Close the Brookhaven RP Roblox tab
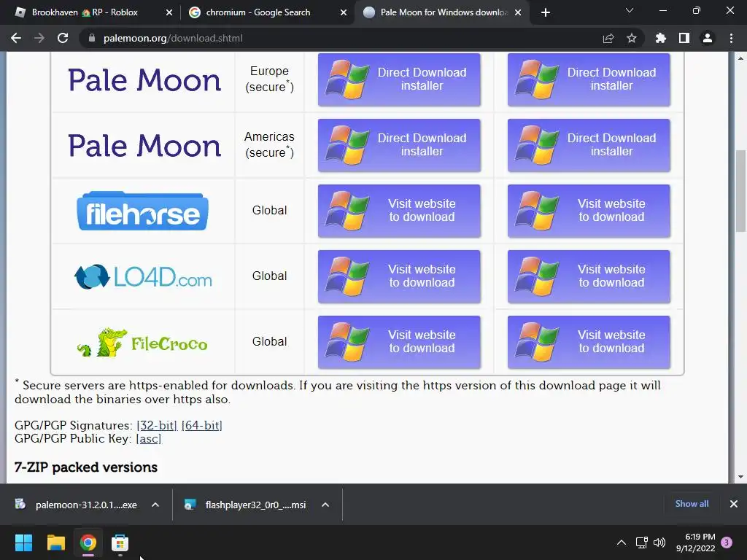 (x=169, y=12)
